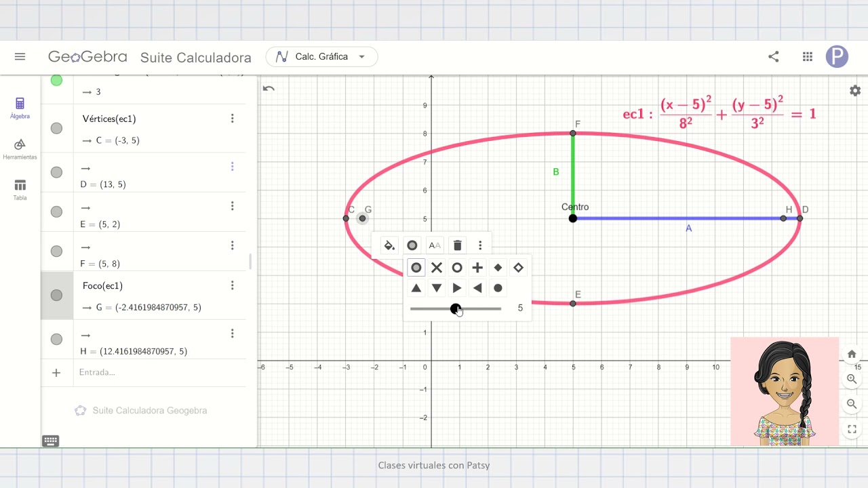Switch to the Tabla view

point(20,190)
